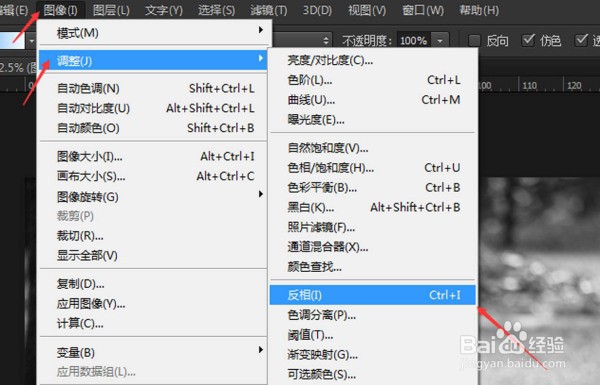This screenshot has width=600, height=385.
Task: Open 渐变映射(G)... adjustment
Action: coord(372,355)
